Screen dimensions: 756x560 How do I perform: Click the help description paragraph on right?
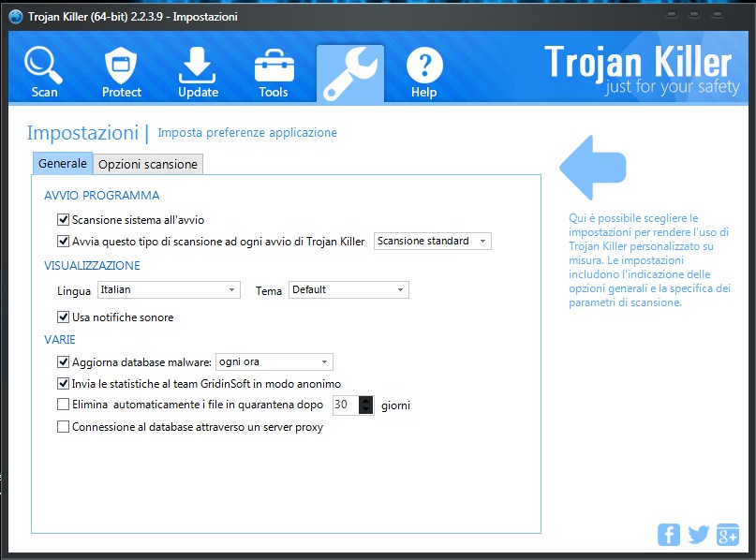click(x=649, y=260)
